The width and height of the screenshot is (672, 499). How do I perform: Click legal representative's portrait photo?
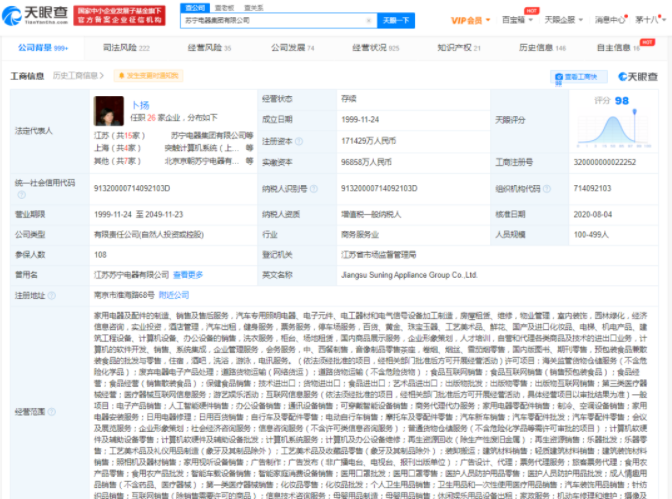(x=109, y=111)
